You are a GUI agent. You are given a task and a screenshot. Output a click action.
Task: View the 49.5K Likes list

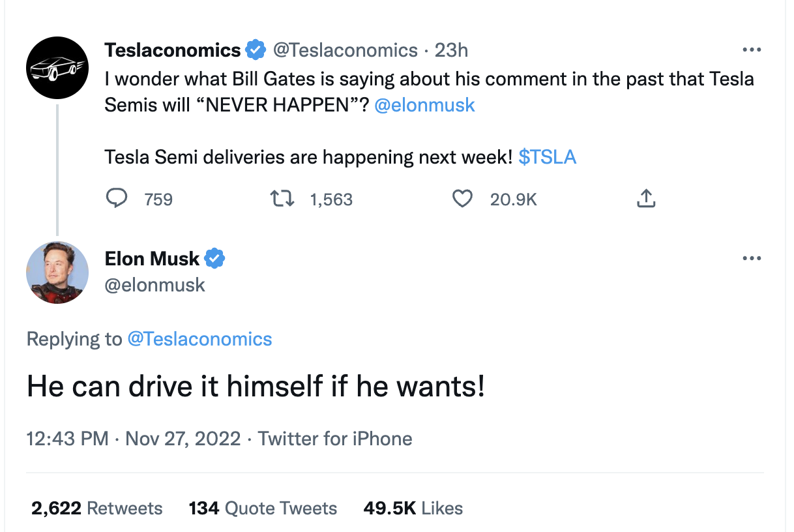click(413, 509)
